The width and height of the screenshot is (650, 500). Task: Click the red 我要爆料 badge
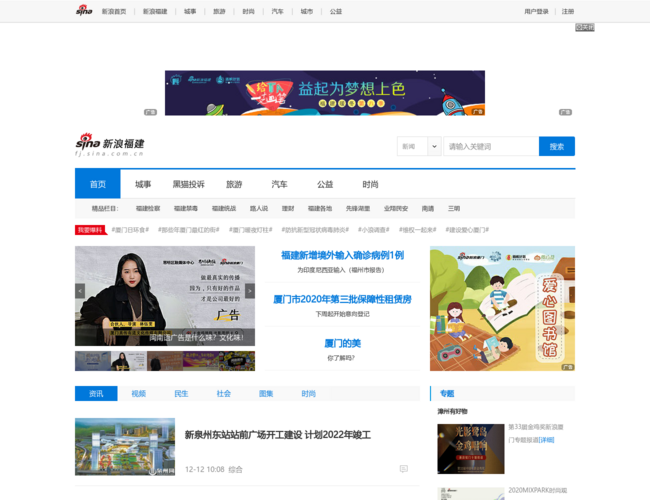[91, 230]
